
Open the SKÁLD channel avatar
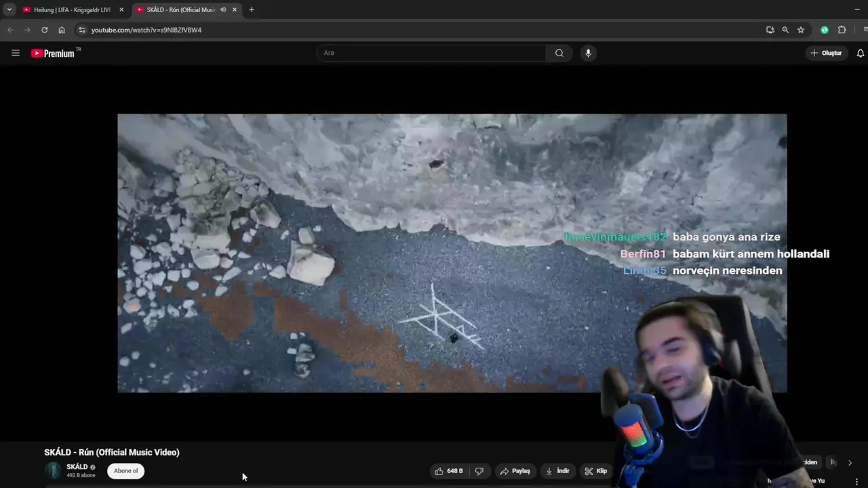click(x=53, y=470)
